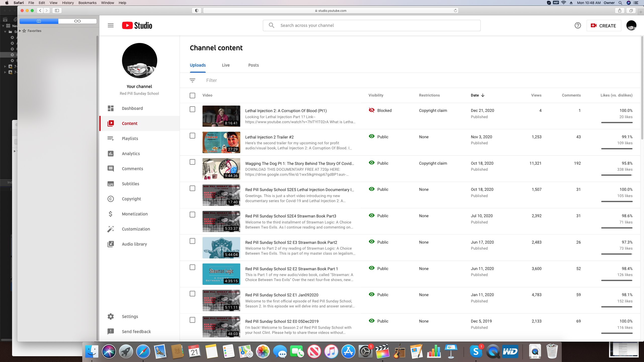
Task: Open Monetization in the sidebar
Action: click(135, 214)
